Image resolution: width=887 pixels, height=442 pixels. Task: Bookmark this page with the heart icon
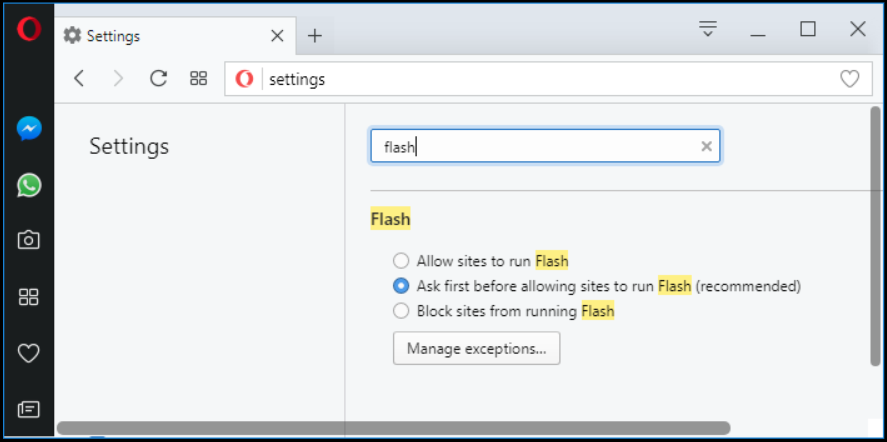click(x=849, y=79)
